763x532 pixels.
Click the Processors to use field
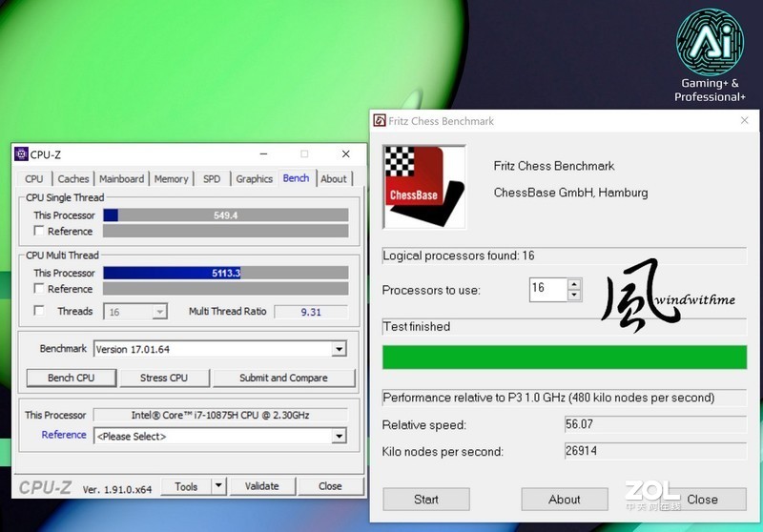point(548,289)
